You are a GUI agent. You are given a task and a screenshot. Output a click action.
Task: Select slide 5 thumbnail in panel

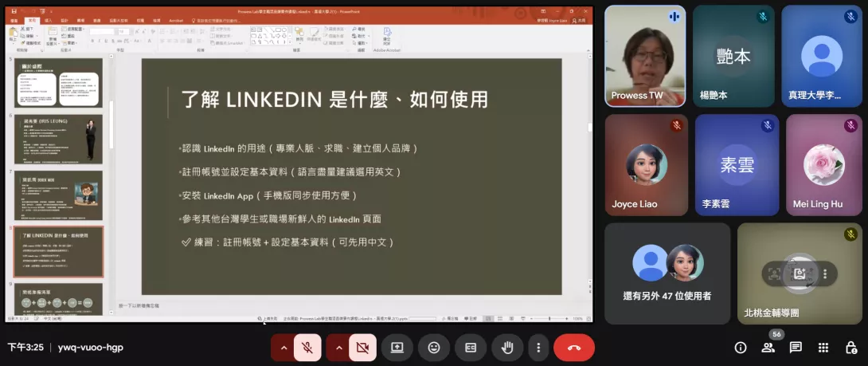[58, 83]
